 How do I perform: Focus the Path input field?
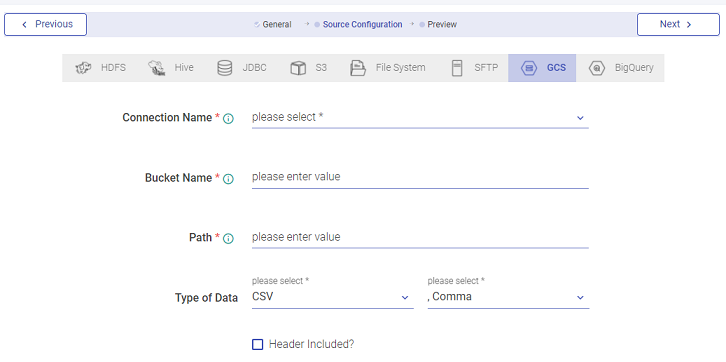(420, 237)
